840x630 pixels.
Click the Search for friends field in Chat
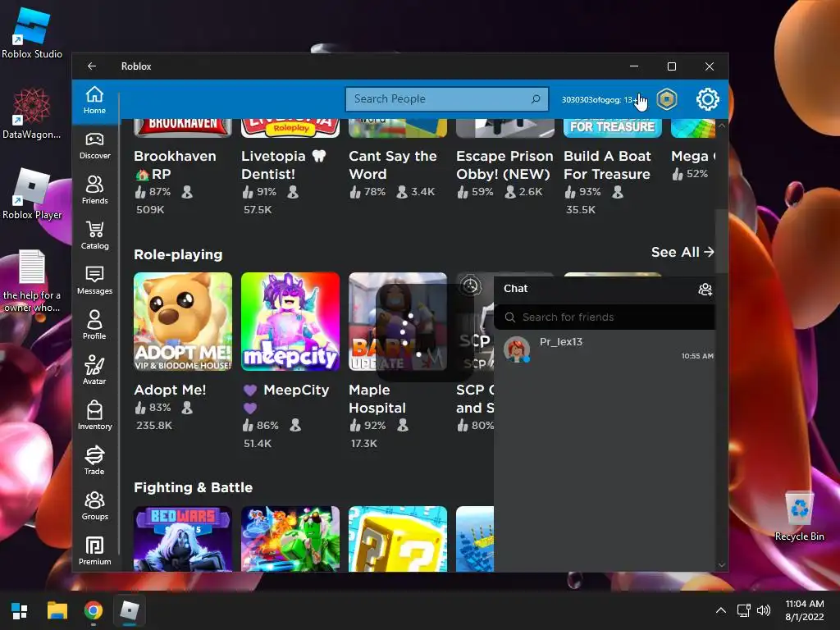605,317
